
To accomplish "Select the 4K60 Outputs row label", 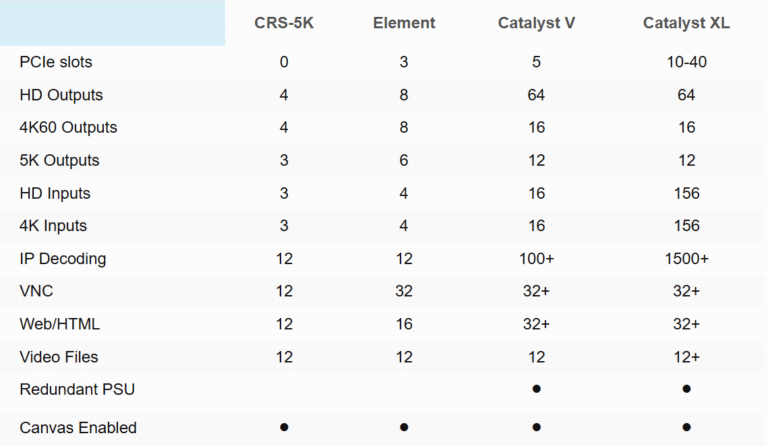I will pos(69,128).
